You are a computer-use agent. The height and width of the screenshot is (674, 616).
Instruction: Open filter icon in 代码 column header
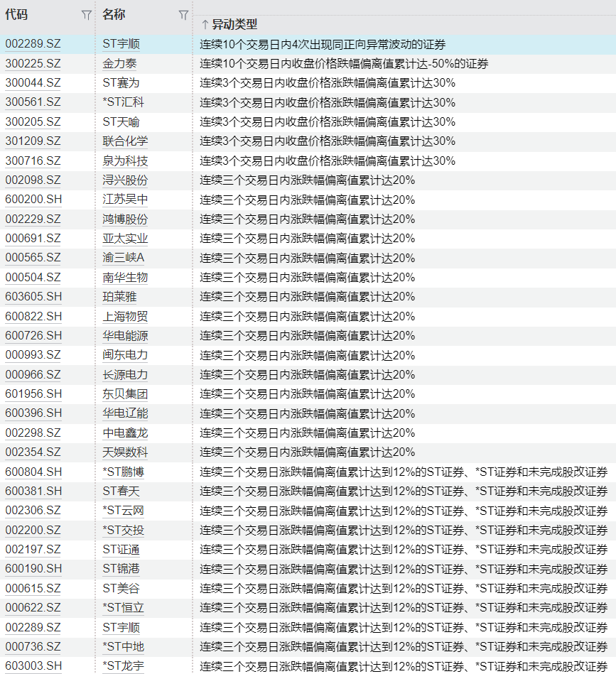point(87,16)
